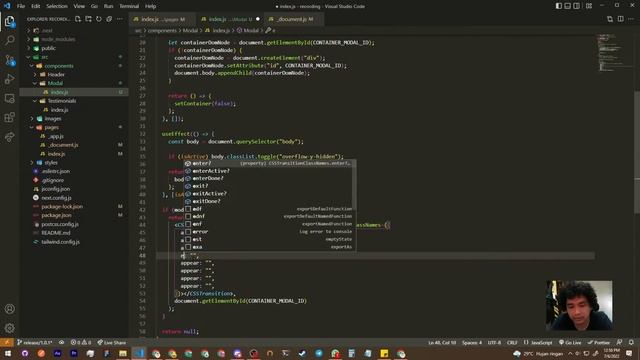This screenshot has height=360, width=640.
Task: Open the Windows Start menu
Action: [x=8, y=353]
